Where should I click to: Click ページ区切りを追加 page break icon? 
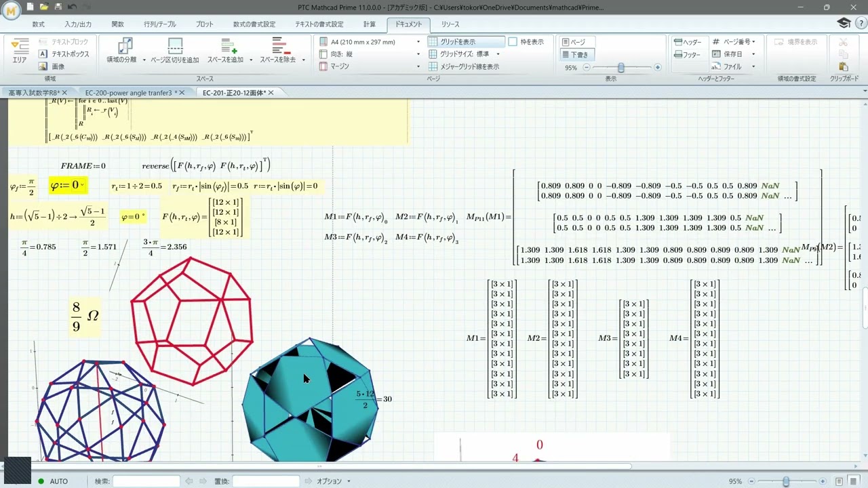pos(175,45)
